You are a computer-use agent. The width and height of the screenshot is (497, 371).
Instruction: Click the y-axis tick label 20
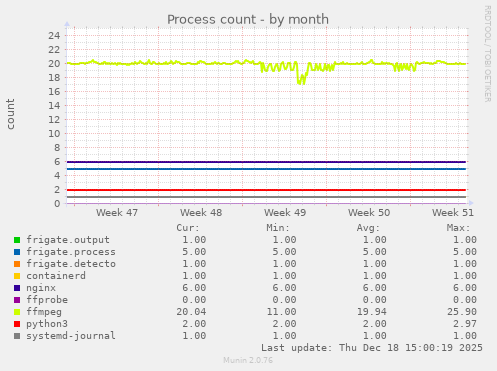(54, 63)
